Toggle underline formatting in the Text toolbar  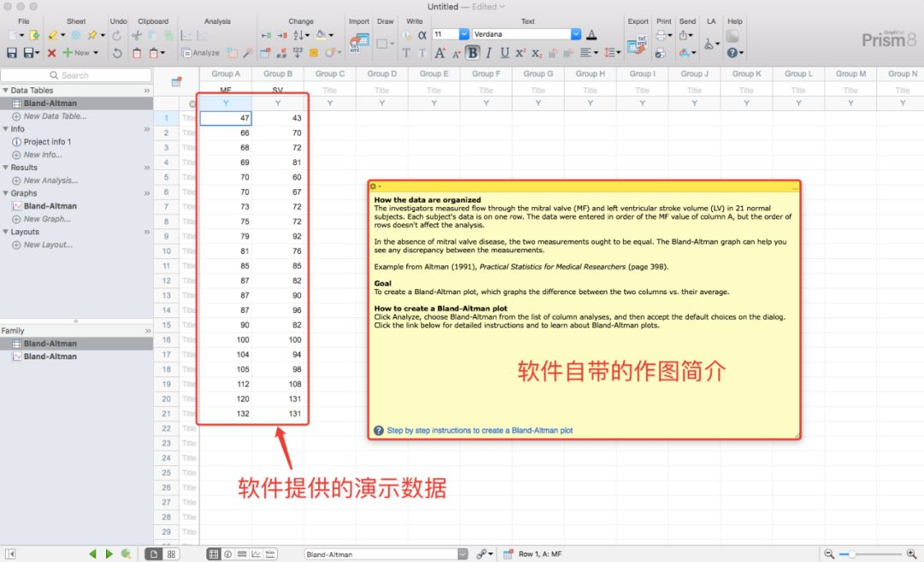tap(503, 52)
